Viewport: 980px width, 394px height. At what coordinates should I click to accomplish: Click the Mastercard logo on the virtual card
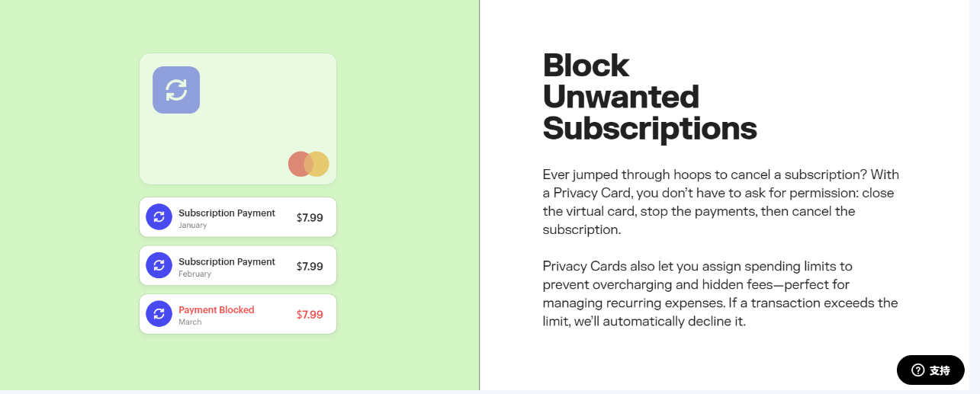308,164
